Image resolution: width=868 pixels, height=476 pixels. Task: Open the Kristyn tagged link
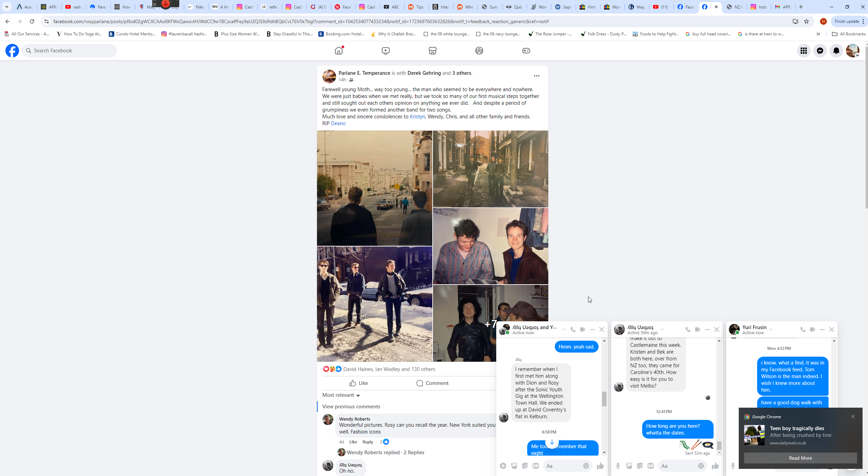point(417,117)
